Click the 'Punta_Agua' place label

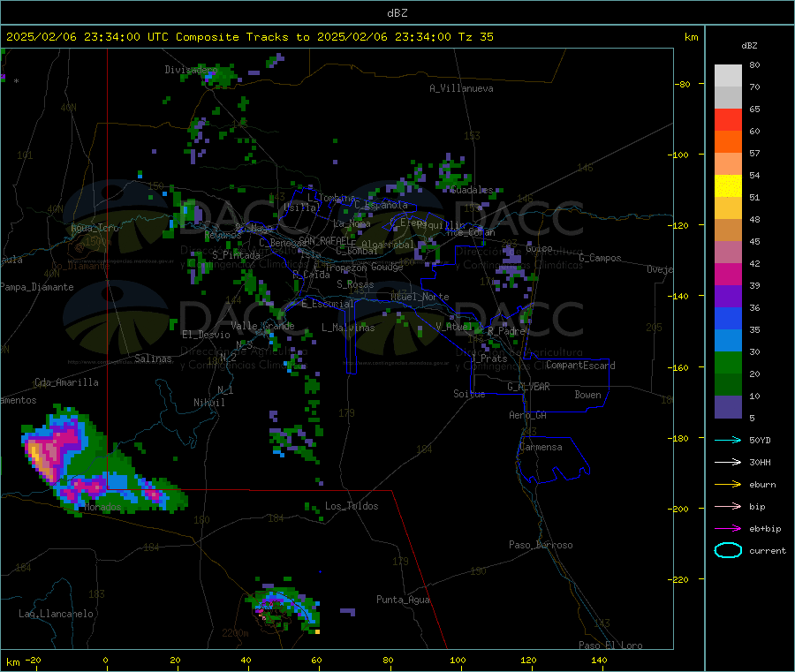(x=403, y=600)
